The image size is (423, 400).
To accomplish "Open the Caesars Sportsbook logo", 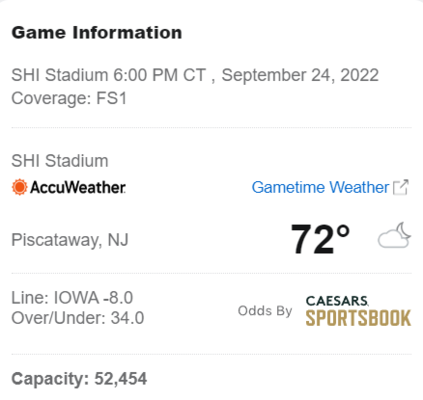I will click(x=358, y=311).
